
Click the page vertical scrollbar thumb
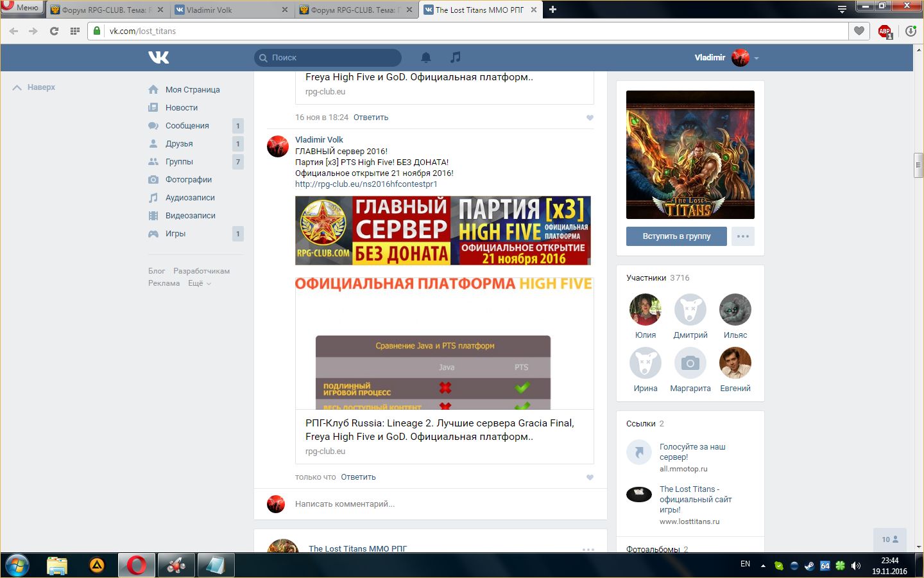pos(919,166)
